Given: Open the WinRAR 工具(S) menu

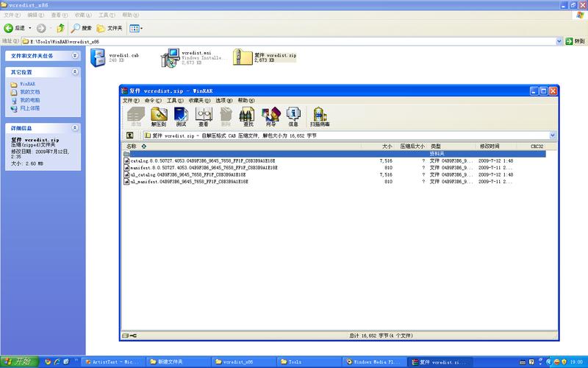Looking at the screenshot, I should 175,101.
